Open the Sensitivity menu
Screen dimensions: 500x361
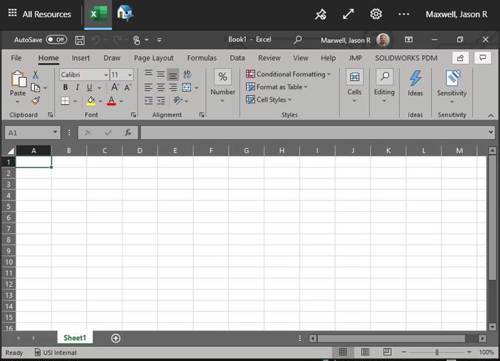pos(452,86)
